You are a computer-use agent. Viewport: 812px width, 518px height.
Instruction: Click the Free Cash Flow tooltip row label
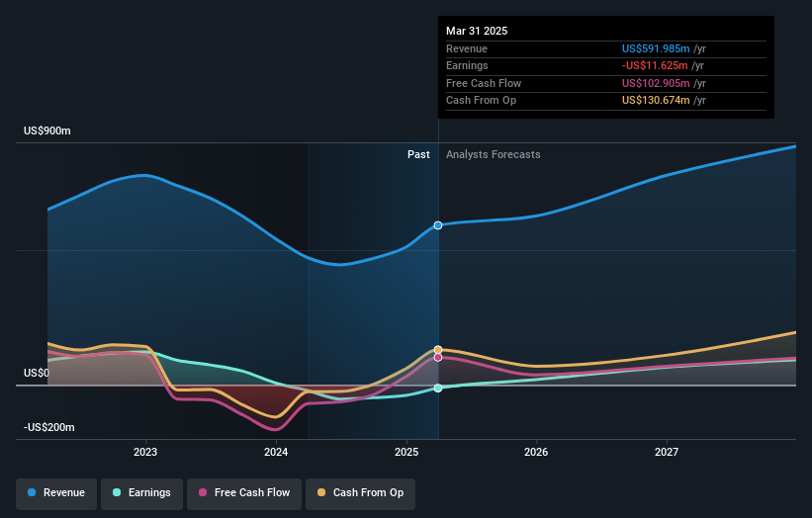(484, 83)
